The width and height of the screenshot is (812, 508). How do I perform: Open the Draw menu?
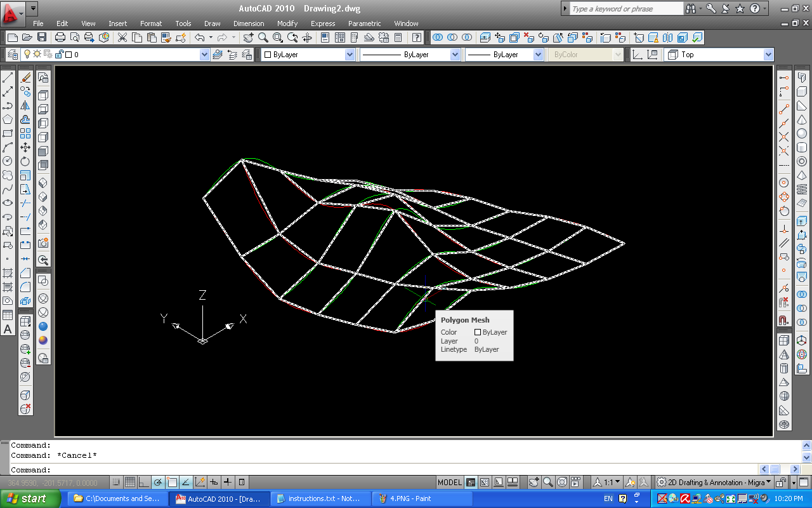(x=213, y=23)
